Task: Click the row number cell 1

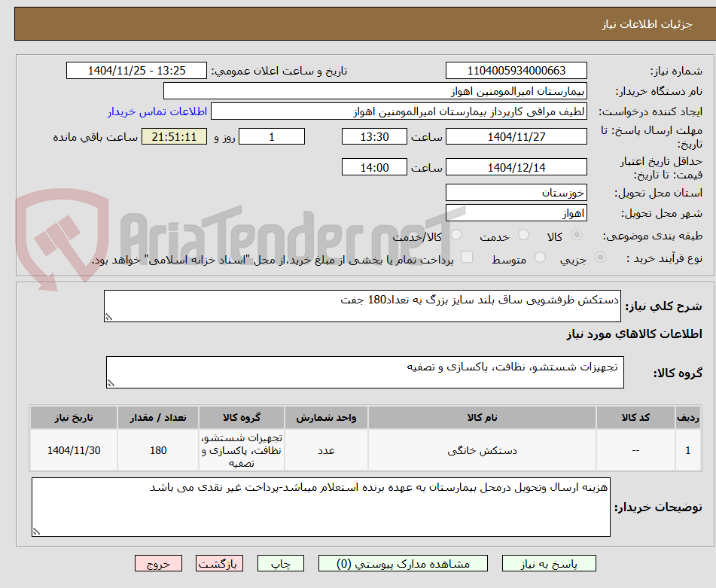Action: point(687,450)
